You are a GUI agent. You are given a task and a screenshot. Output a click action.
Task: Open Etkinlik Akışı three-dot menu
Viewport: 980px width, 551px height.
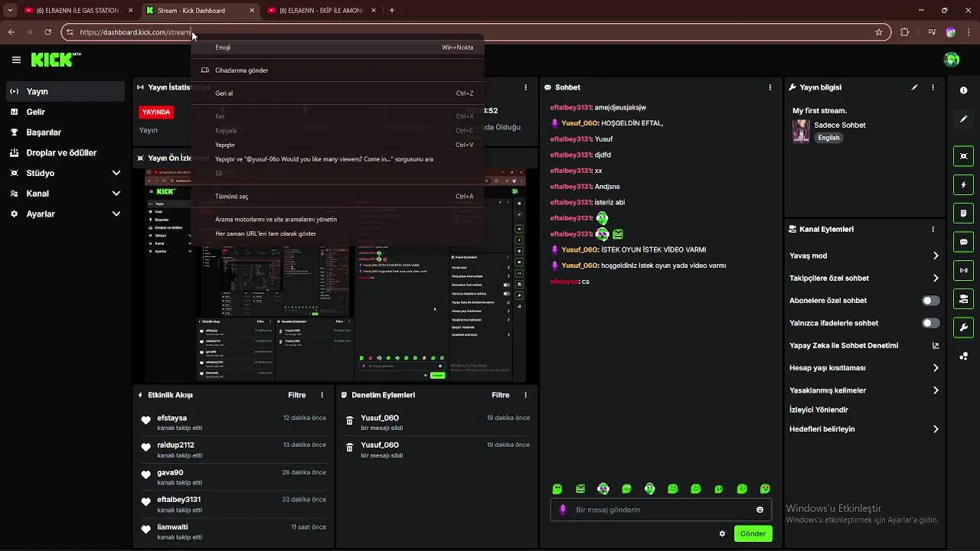[x=322, y=395]
